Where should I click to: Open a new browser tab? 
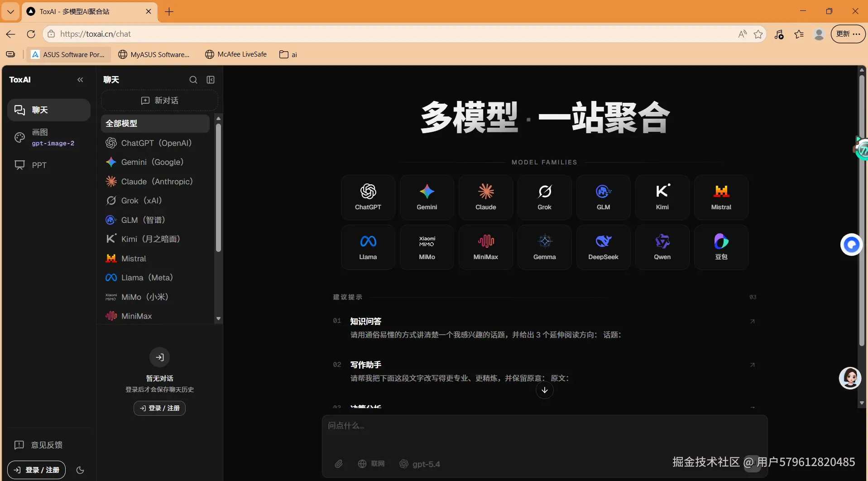tap(169, 11)
